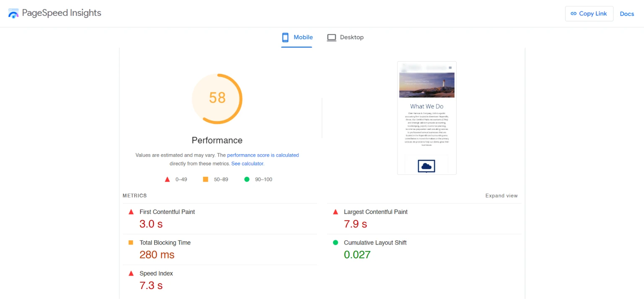Screen dimensions: 644x299
Task: Open the Docs link
Action: [x=627, y=14]
